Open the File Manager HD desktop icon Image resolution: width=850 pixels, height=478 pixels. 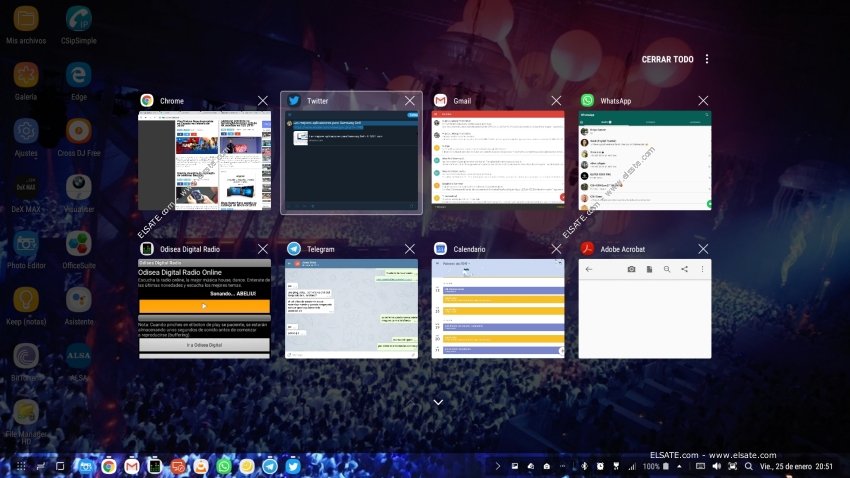point(26,422)
